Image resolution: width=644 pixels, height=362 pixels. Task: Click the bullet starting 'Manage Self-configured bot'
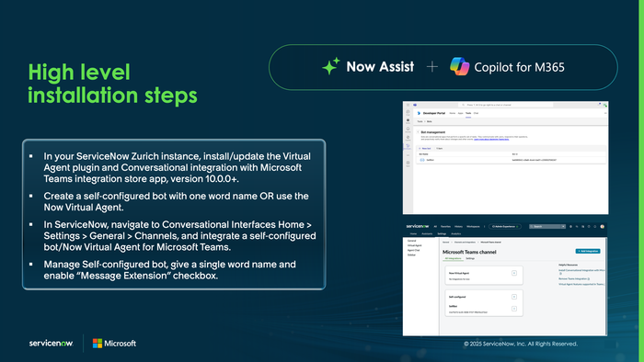169,270
